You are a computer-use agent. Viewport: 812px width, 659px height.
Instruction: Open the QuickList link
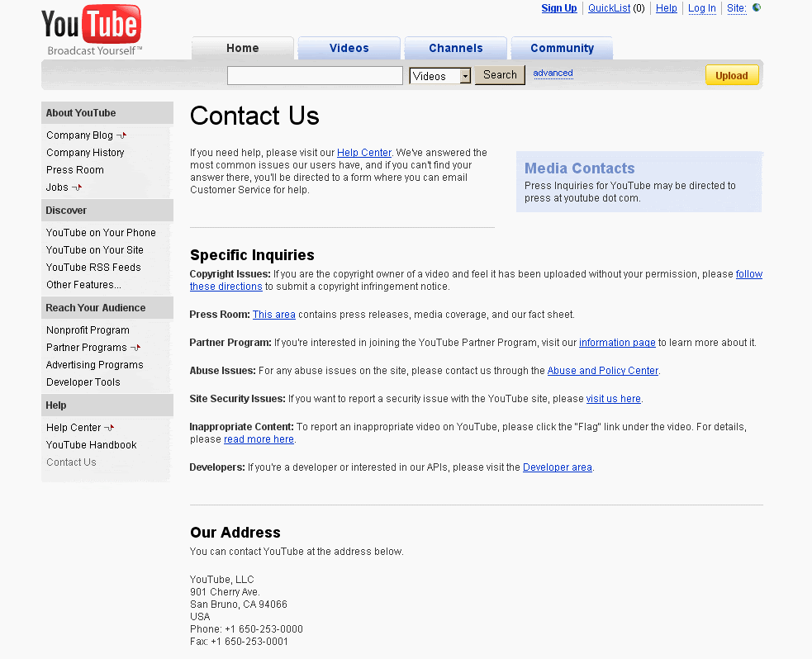coord(609,8)
